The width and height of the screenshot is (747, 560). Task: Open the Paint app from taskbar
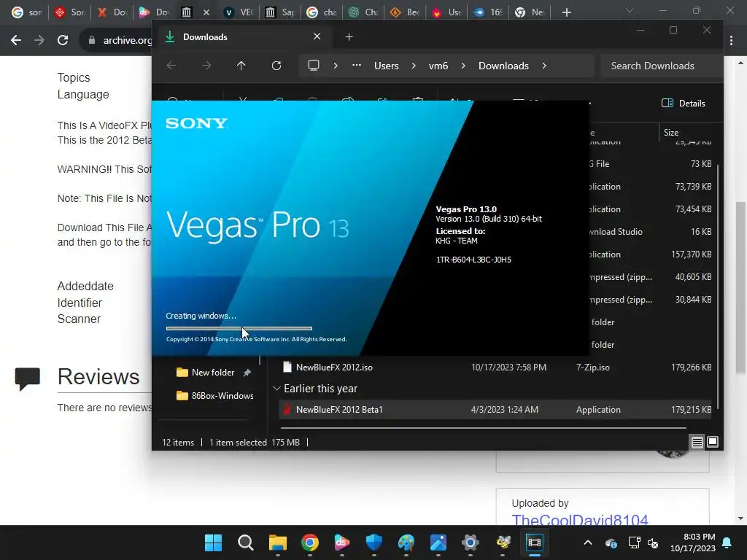point(406,542)
